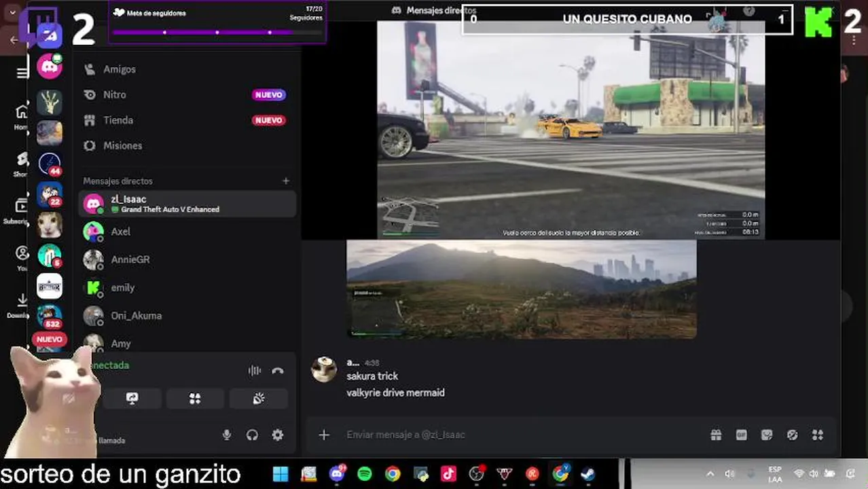The height and width of the screenshot is (489, 868).
Task: Deafen with the headphones icon
Action: 252,435
